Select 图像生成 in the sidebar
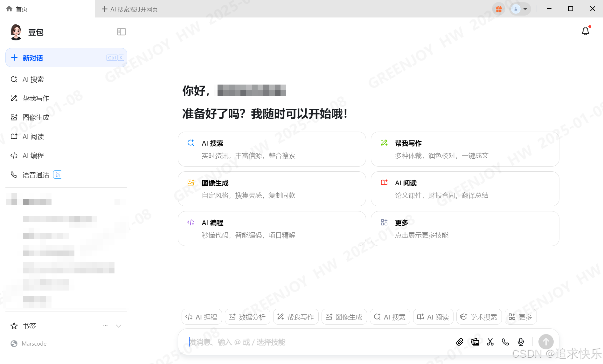This screenshot has height=364, width=603. 66,117
